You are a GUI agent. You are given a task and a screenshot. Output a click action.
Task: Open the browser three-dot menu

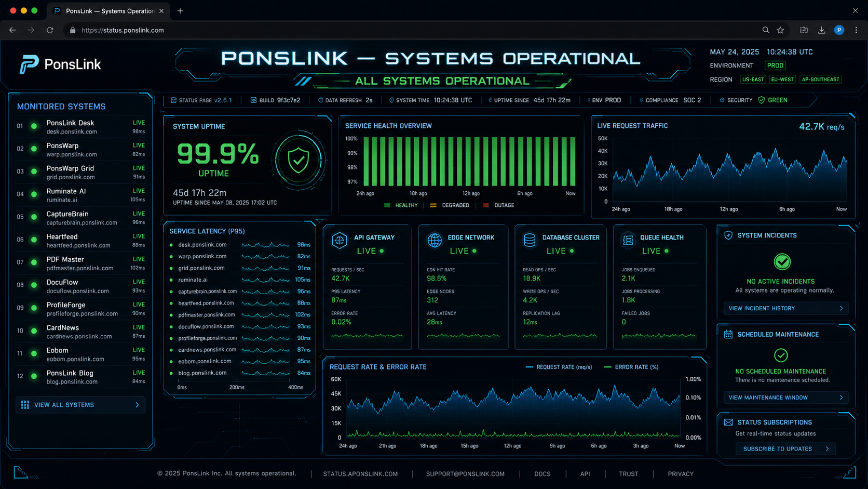(x=856, y=30)
